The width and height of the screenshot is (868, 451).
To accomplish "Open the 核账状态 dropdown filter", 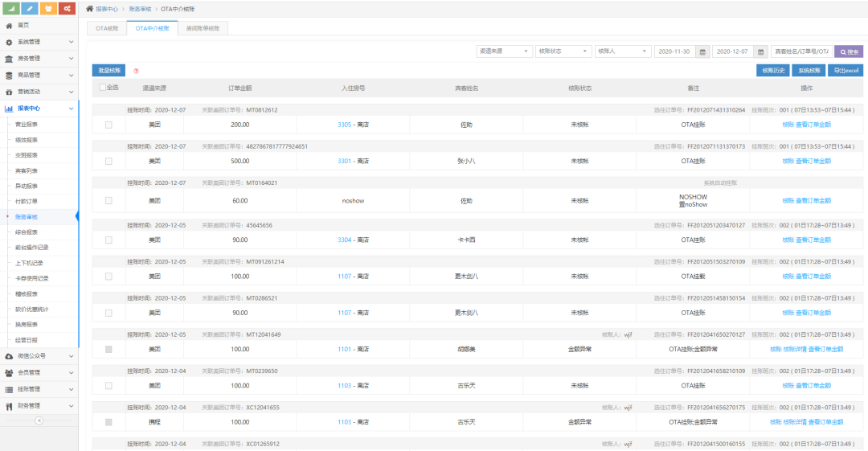I will [563, 51].
